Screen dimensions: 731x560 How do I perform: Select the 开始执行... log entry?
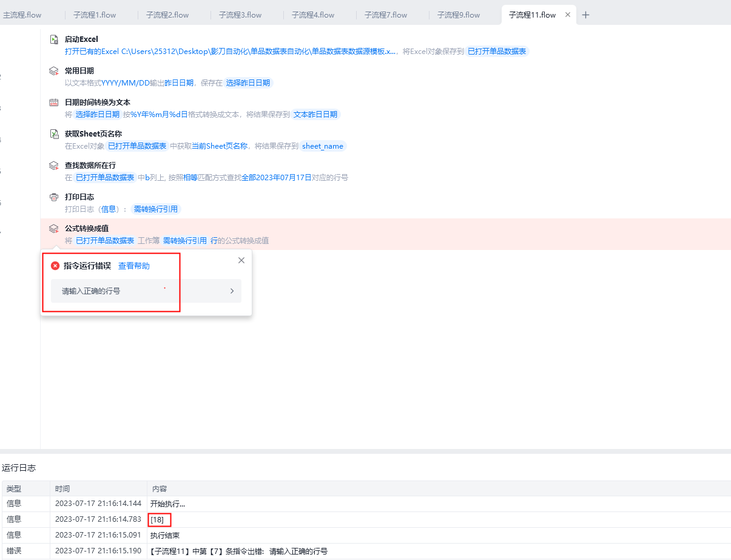(x=366, y=504)
